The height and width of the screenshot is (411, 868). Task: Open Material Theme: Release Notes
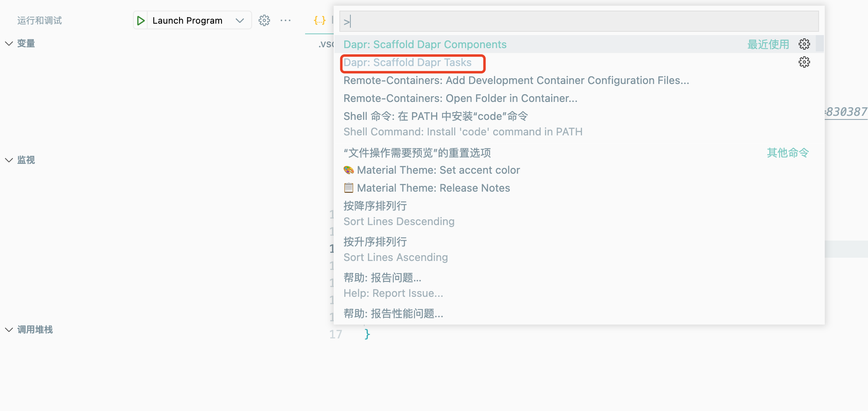[x=433, y=188]
